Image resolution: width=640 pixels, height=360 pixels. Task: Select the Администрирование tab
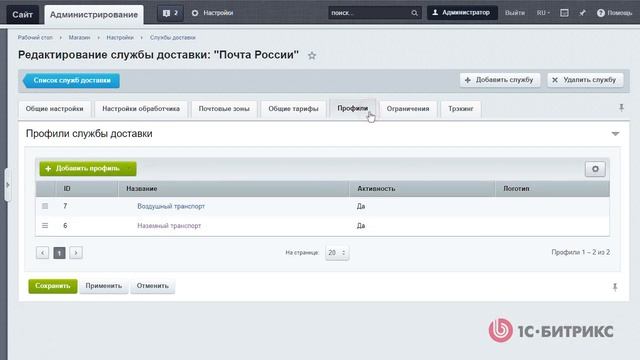94,15
